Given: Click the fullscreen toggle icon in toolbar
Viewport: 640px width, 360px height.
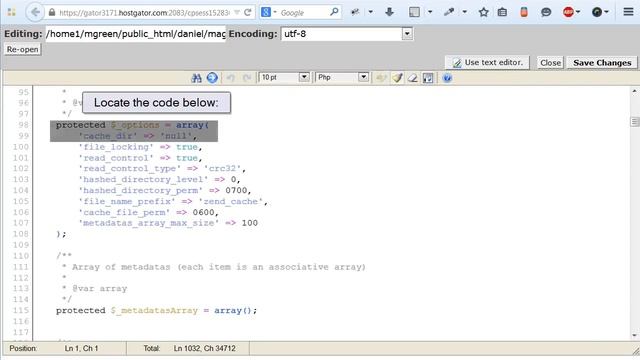Looking at the screenshot, I should (428, 78).
